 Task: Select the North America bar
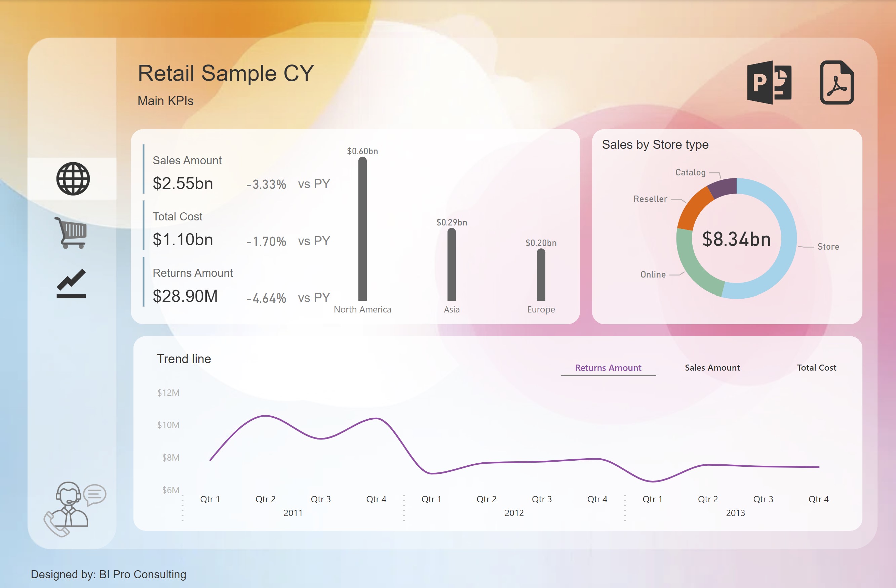pos(362,229)
